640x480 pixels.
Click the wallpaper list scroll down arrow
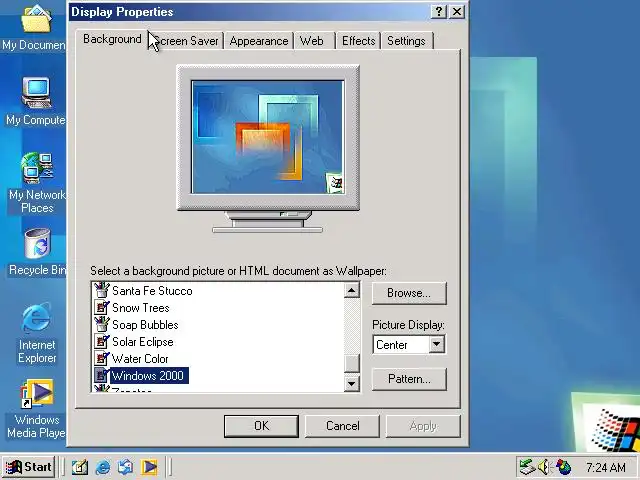351,383
